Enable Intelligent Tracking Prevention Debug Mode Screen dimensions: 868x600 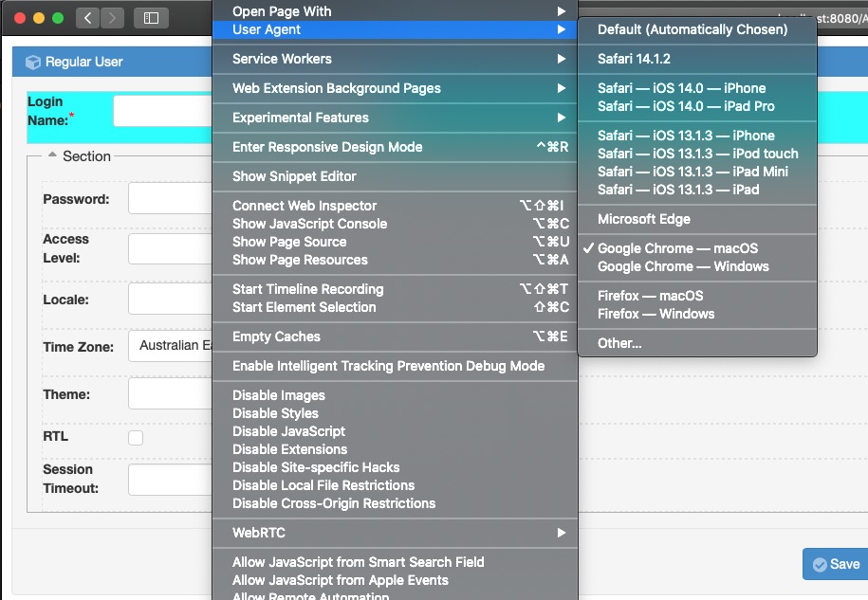pos(396,366)
